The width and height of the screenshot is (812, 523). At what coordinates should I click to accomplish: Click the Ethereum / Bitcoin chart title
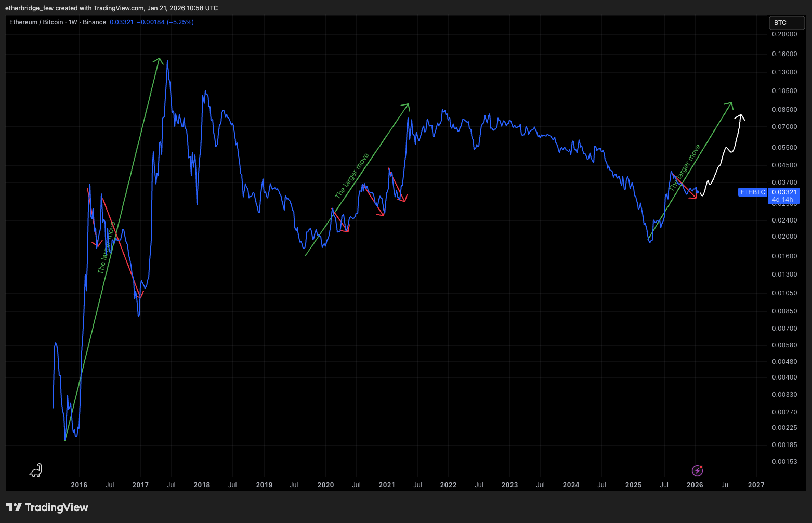[x=36, y=22]
